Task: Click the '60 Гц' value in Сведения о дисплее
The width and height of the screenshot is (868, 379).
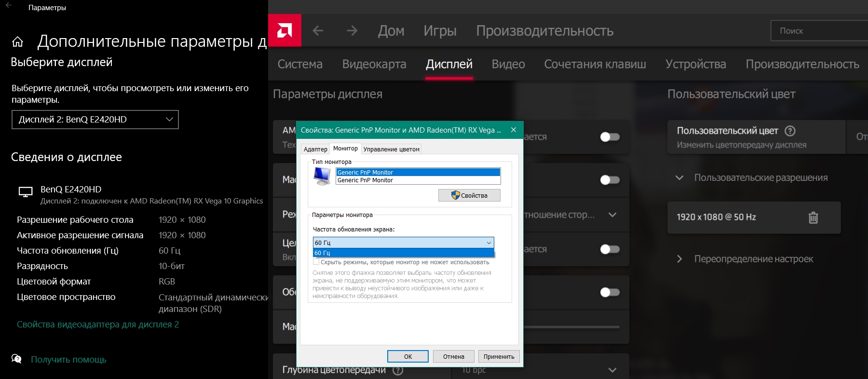Action: (x=170, y=251)
